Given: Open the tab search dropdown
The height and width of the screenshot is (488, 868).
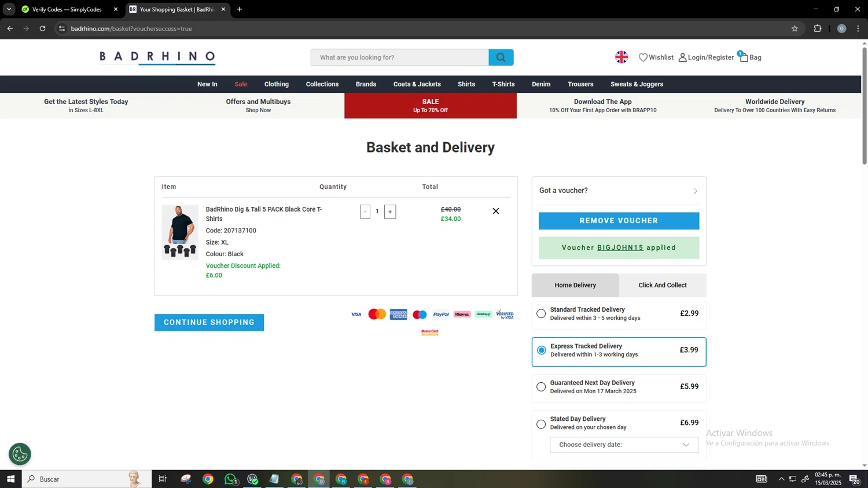Looking at the screenshot, I should point(9,9).
